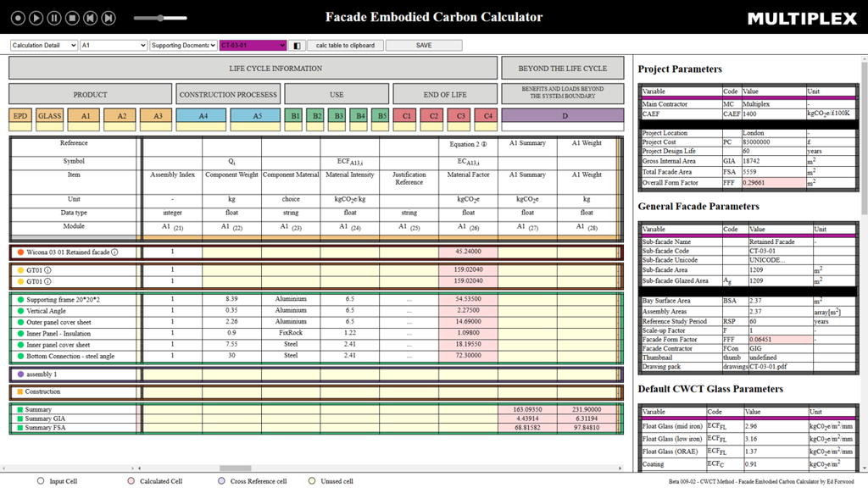Select the Unused cell legend radio
This screenshot has width=868, height=488.
[312, 481]
